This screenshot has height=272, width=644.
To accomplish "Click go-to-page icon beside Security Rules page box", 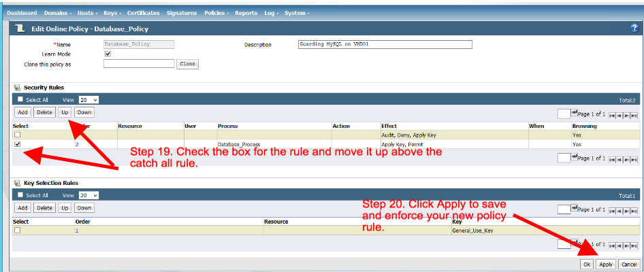I will [x=574, y=114].
